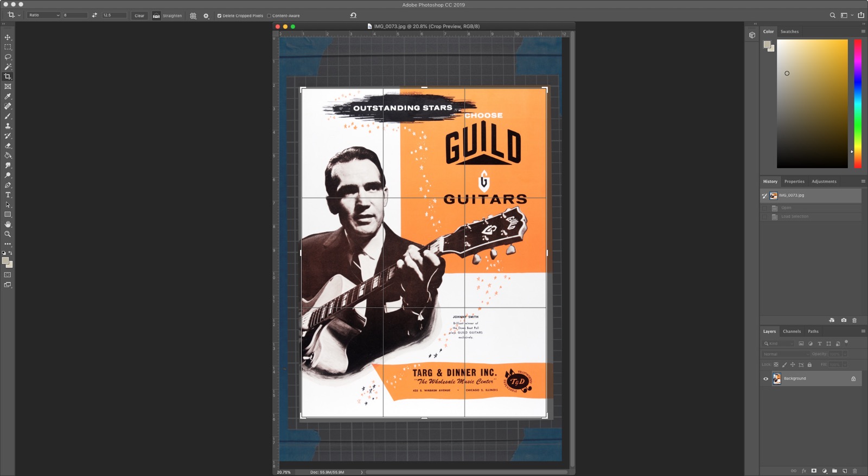Viewport: 868px width, 476px height.
Task: Create a new layer group
Action: tap(834, 471)
